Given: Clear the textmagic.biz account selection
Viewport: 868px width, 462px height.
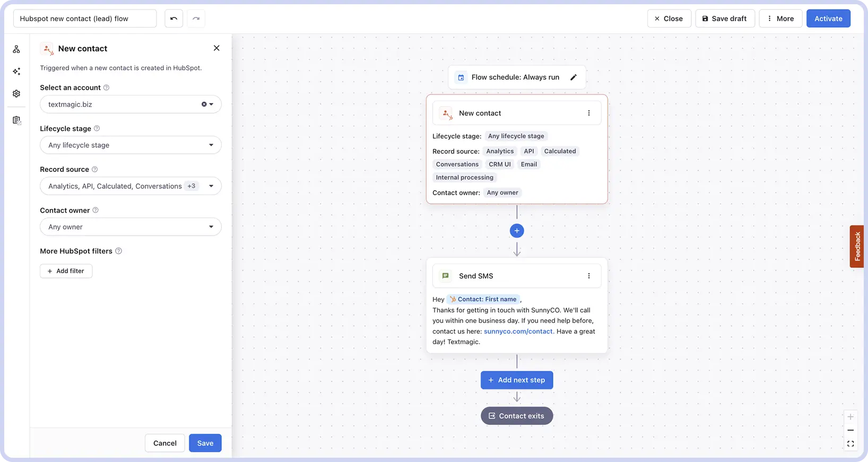Looking at the screenshot, I should pyautogui.click(x=204, y=104).
